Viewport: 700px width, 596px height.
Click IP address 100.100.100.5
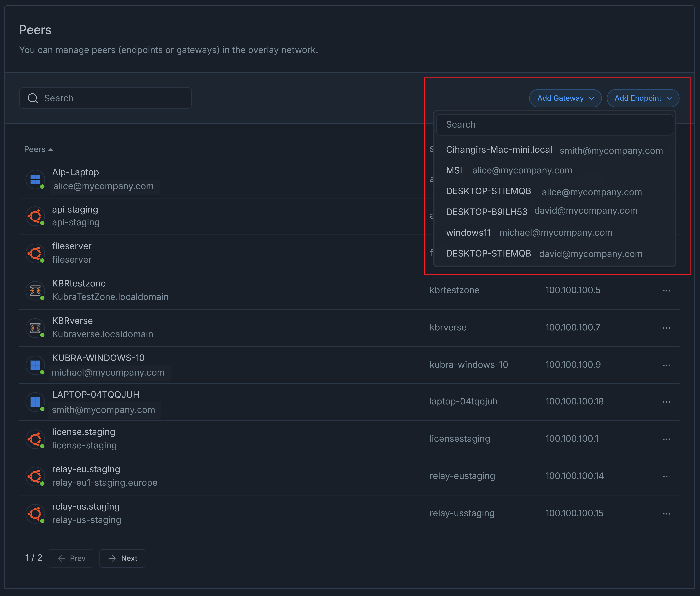click(573, 290)
